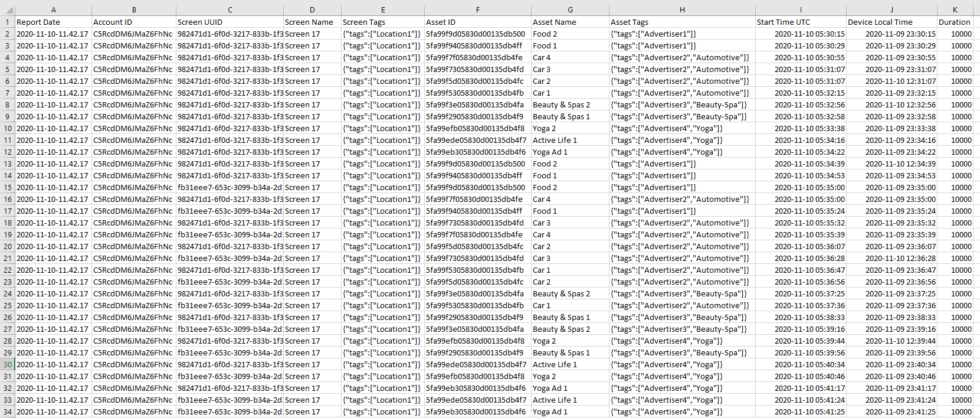Click column K header

tap(955, 10)
